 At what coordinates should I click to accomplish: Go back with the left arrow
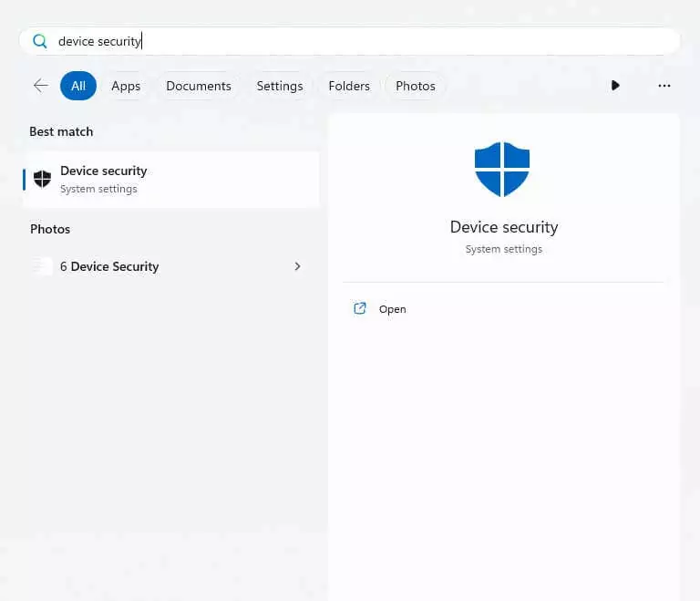[41, 86]
